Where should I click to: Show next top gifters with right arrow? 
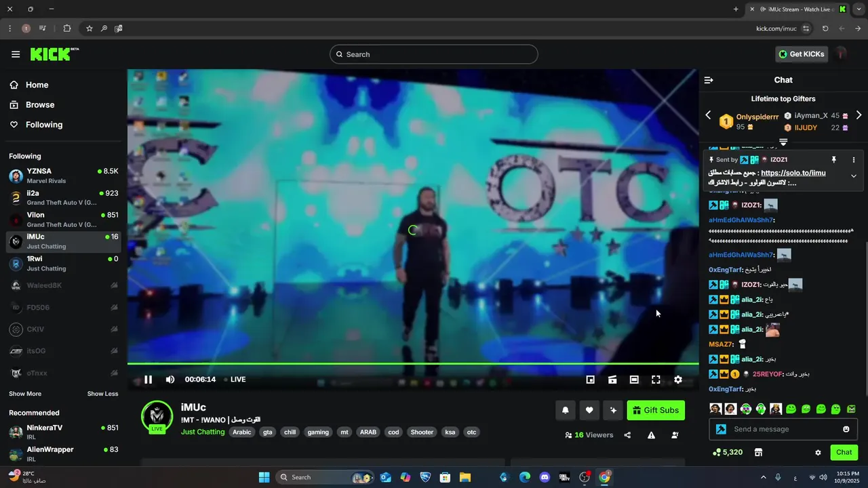(x=859, y=115)
